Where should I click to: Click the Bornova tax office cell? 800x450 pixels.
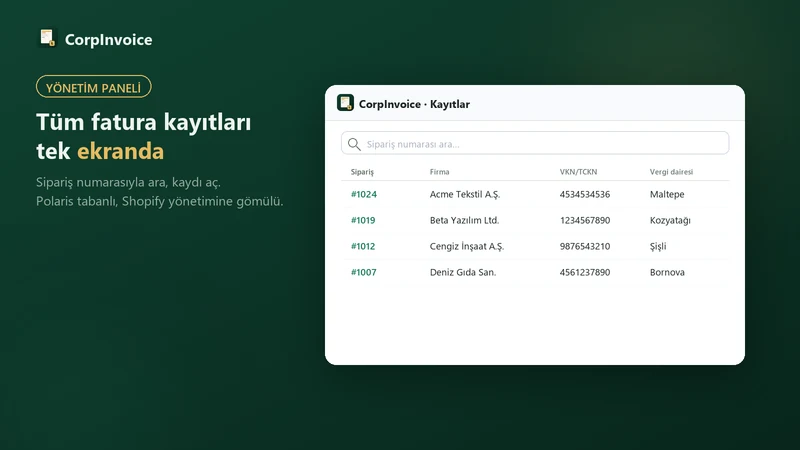pos(667,272)
